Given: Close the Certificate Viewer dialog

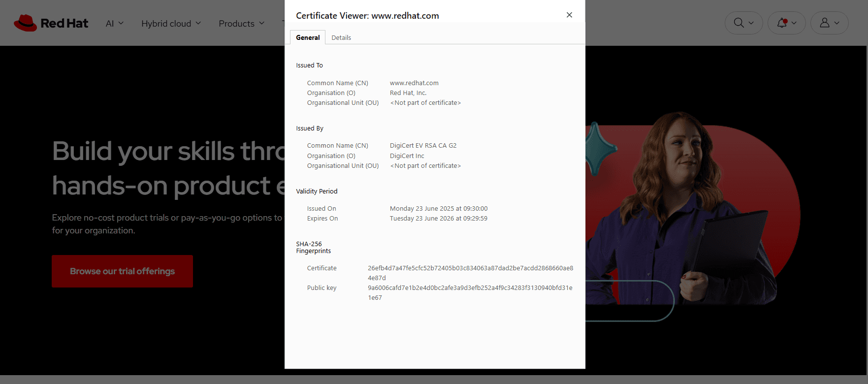Looking at the screenshot, I should point(569,15).
